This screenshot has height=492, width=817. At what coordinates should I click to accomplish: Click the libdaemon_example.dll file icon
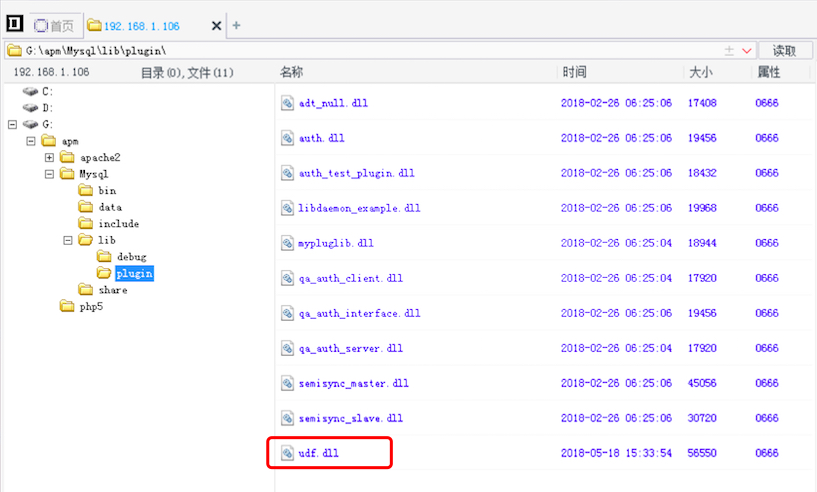287,208
